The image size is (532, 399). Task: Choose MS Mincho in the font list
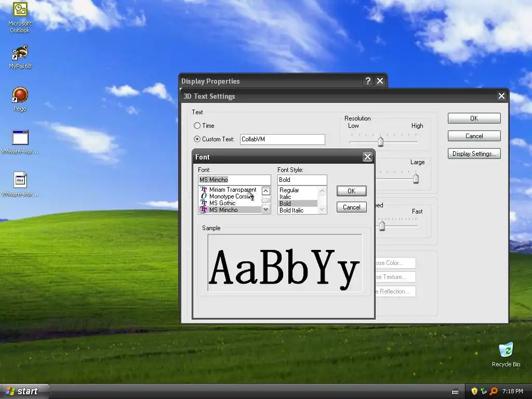point(230,210)
